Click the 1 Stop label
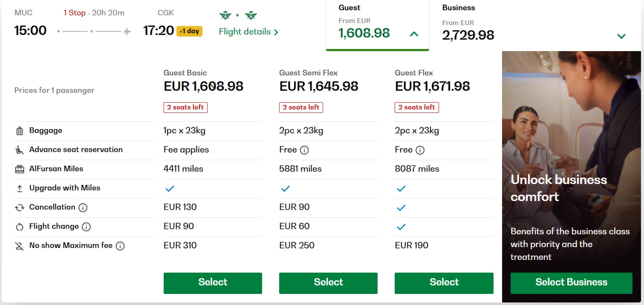Screen dimensions: 644x305 [74, 13]
